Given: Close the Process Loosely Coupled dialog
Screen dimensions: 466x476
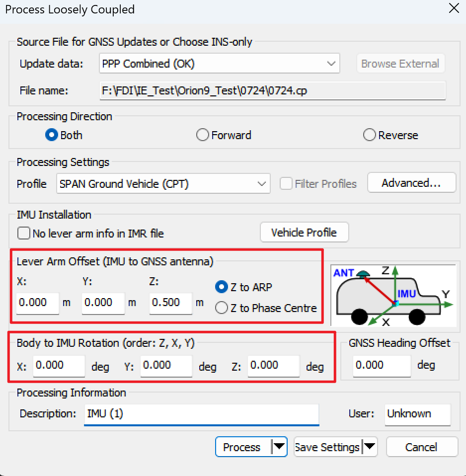Looking at the screenshot, I should tap(454, 8).
